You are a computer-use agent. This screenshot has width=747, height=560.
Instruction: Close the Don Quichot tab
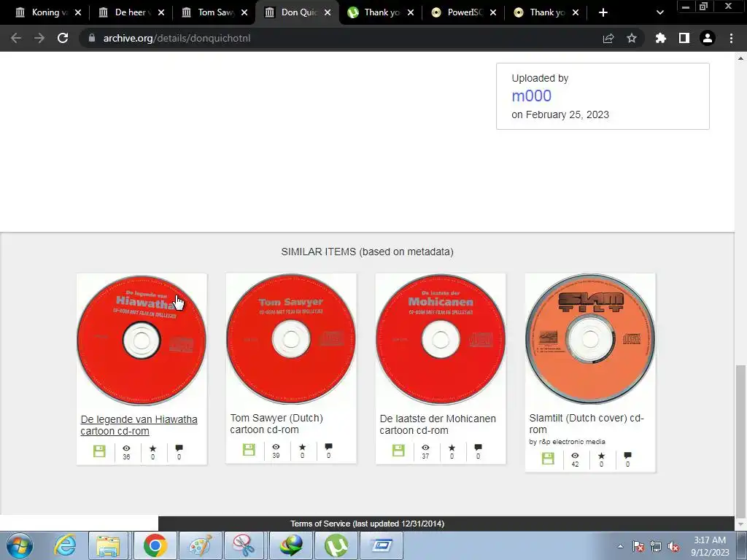click(328, 12)
